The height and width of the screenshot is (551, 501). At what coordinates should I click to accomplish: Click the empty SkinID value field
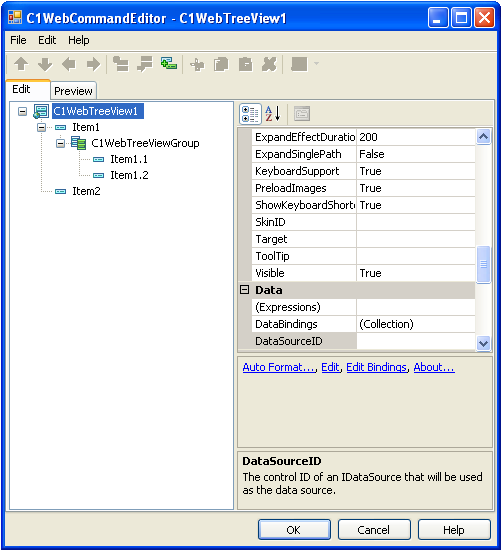[416, 222]
